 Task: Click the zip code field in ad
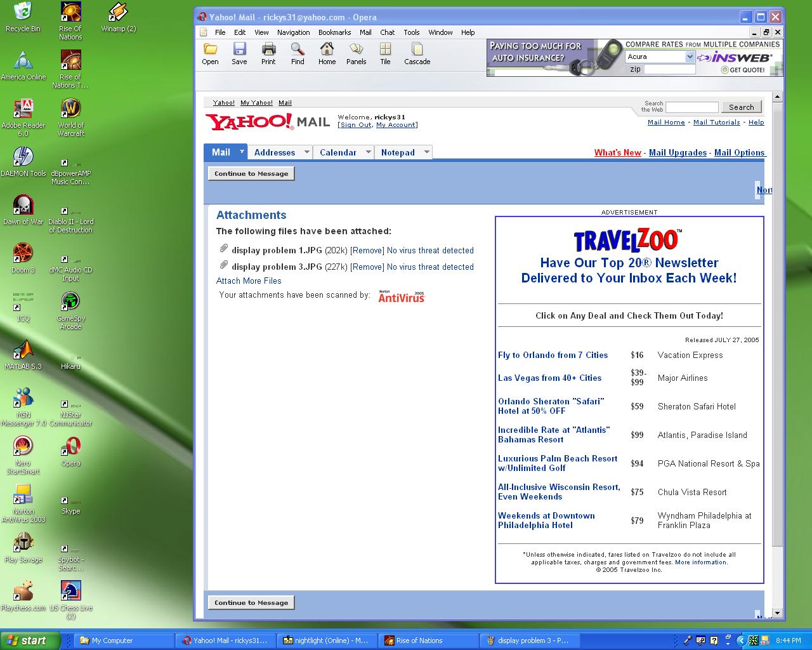pyautogui.click(x=669, y=69)
